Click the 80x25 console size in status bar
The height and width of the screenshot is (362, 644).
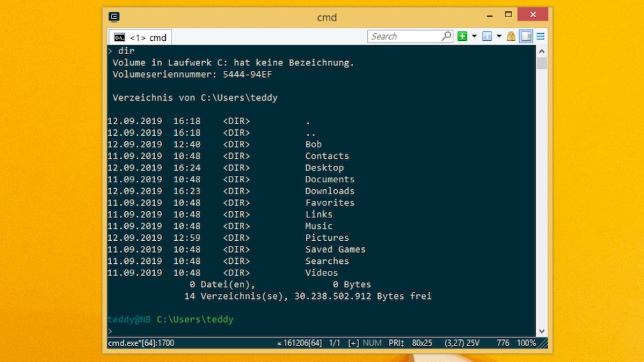[x=422, y=343]
